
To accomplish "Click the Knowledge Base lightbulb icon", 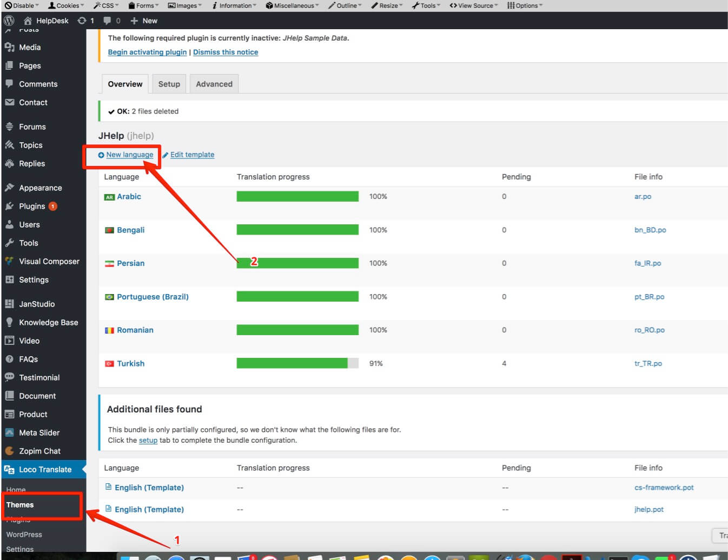I will point(9,322).
